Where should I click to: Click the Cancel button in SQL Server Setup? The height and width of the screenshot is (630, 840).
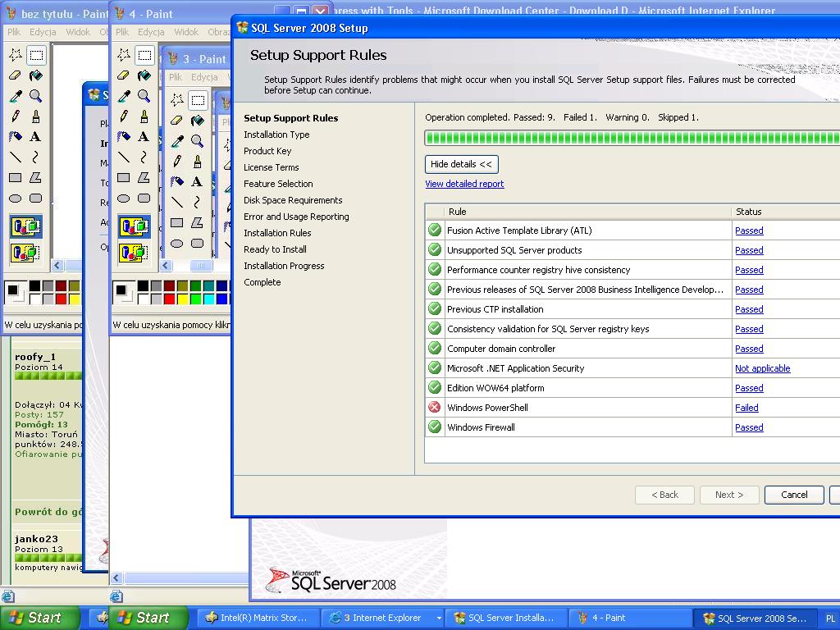[x=794, y=495]
